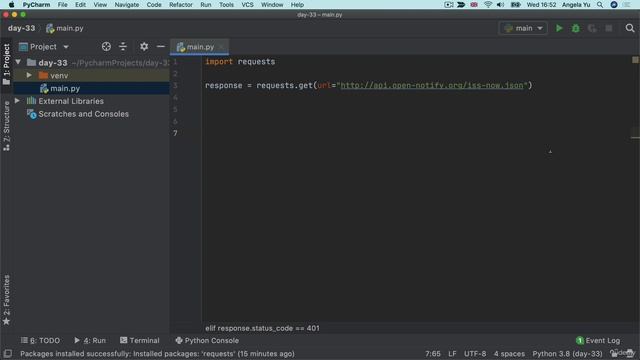Image resolution: width=640 pixels, height=360 pixels.
Task: Toggle the 7: Structure tool window
Action: [x=6, y=126]
